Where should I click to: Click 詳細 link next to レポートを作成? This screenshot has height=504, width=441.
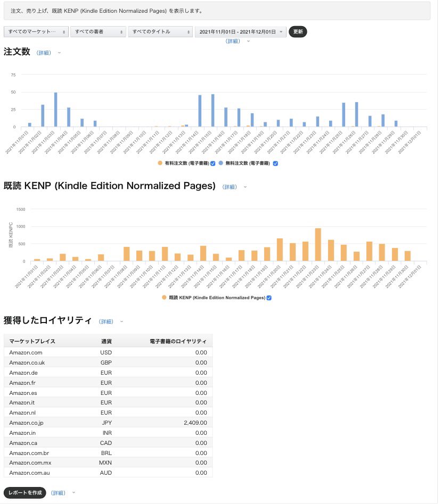(58, 493)
